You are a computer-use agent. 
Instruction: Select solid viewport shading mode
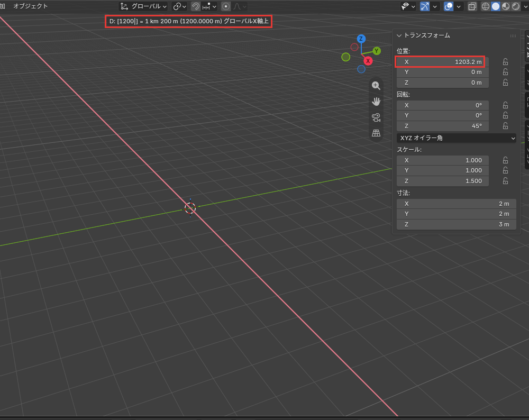click(495, 6)
